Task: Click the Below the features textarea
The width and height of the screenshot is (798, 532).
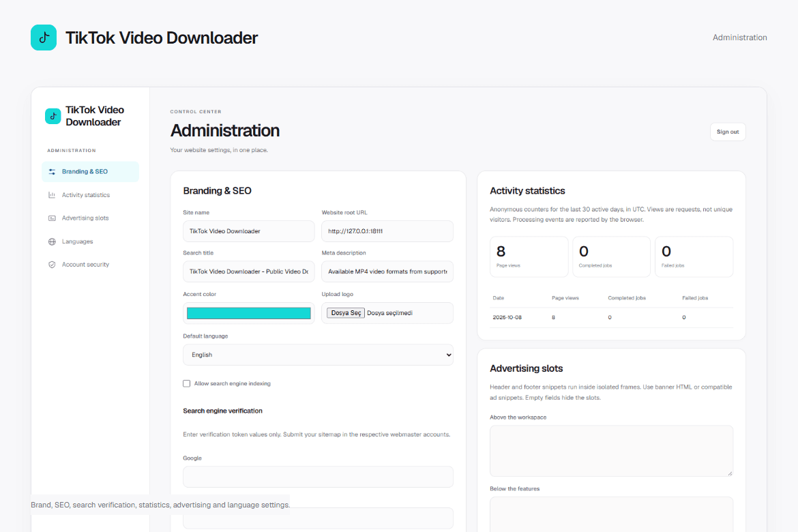Action: (611, 515)
